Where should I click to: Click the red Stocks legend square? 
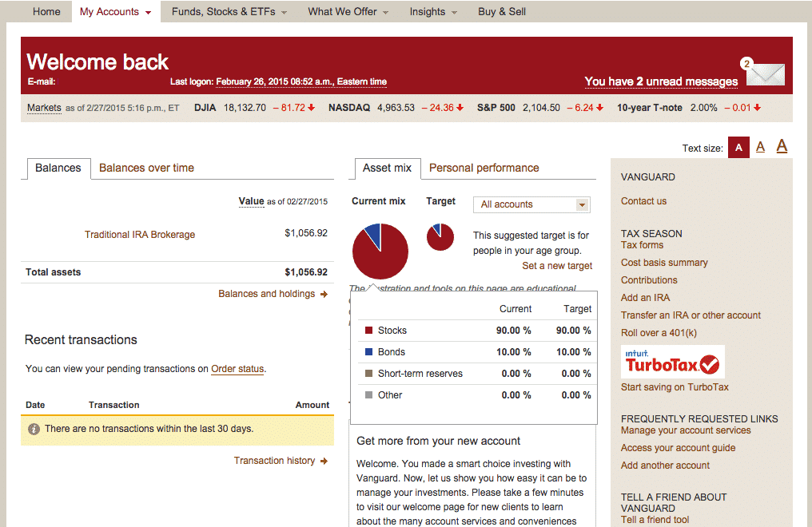point(368,330)
